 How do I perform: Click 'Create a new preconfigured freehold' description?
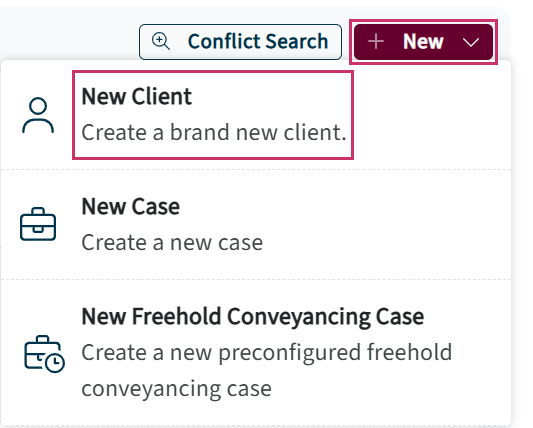tap(267, 353)
